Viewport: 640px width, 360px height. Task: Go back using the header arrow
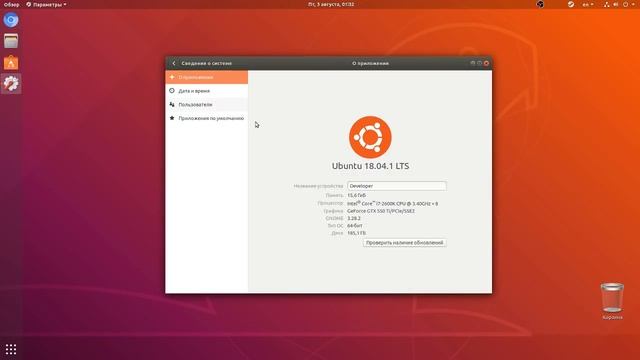(174, 63)
